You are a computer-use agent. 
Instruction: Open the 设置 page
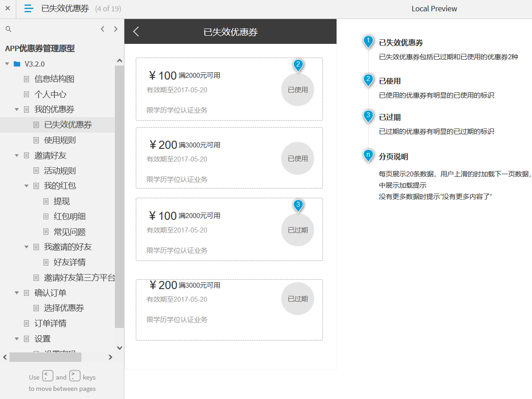coord(43,338)
